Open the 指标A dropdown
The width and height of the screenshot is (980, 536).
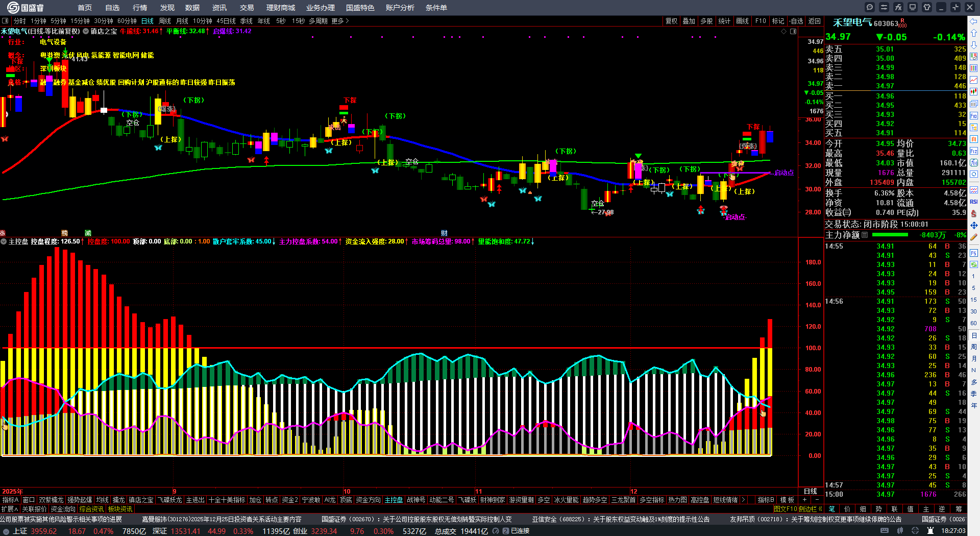click(x=11, y=500)
